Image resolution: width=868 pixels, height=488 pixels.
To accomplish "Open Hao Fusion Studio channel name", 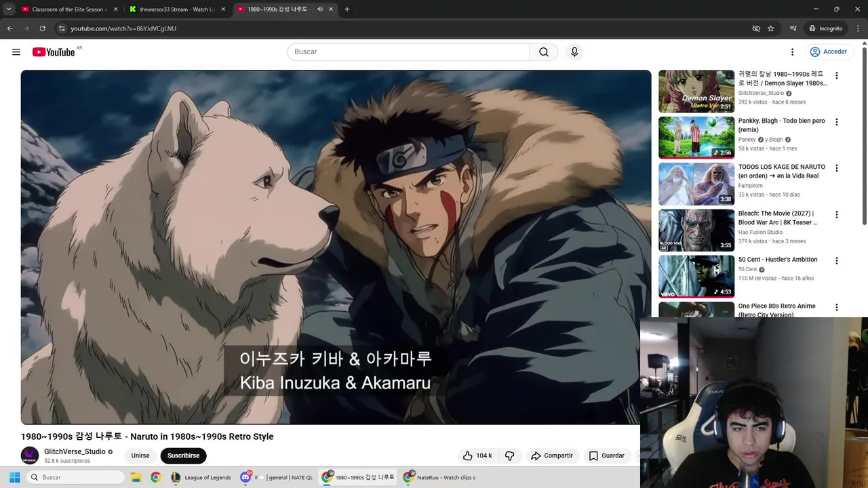I will pyautogui.click(x=760, y=232).
